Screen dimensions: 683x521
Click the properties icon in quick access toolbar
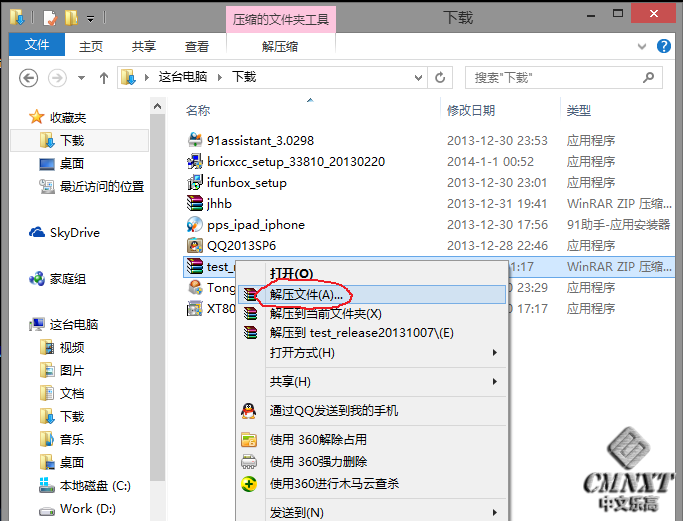point(50,18)
